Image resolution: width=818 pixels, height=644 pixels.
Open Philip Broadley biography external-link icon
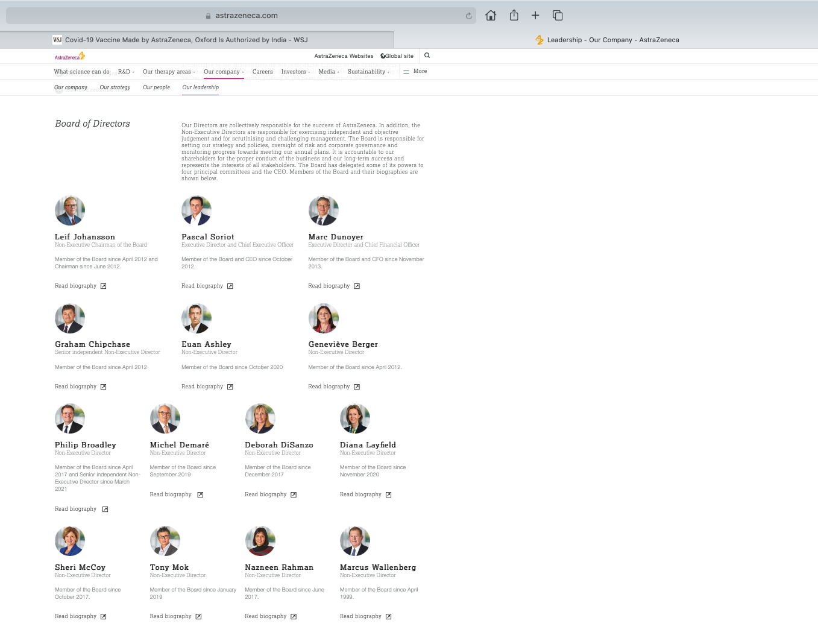pyautogui.click(x=105, y=510)
